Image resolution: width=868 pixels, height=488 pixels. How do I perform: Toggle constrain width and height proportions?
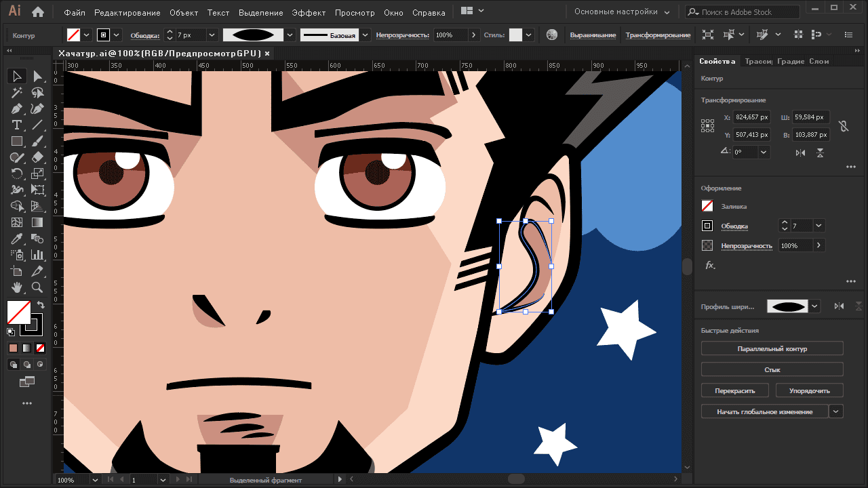(x=843, y=126)
